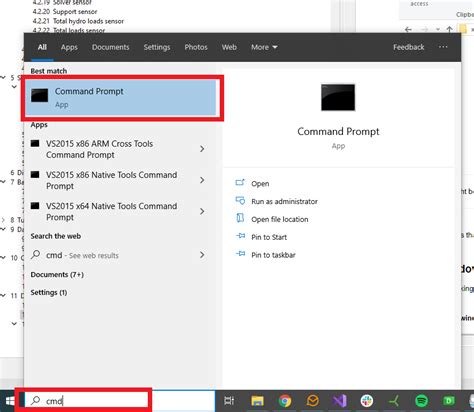Open the Windows Start menu
Image resolution: width=474 pixels, height=412 pixels.
(x=10, y=401)
